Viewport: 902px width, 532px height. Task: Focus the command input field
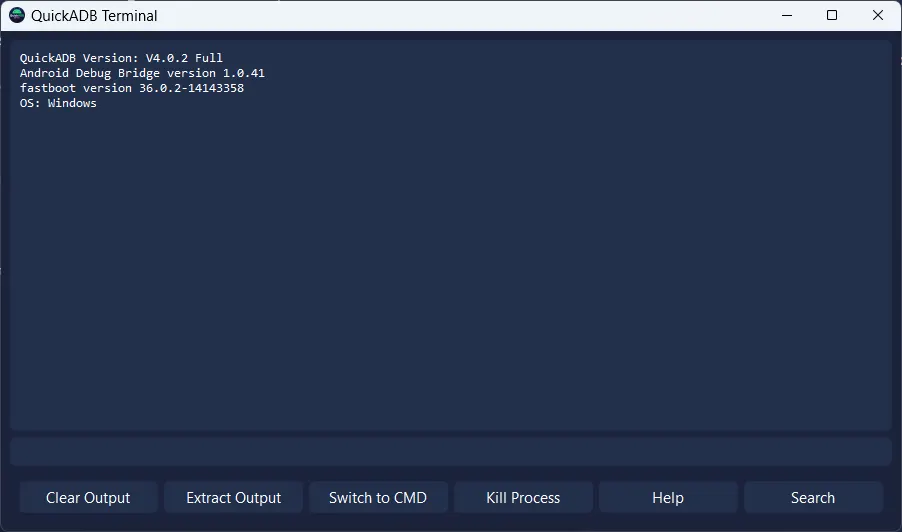(x=450, y=451)
